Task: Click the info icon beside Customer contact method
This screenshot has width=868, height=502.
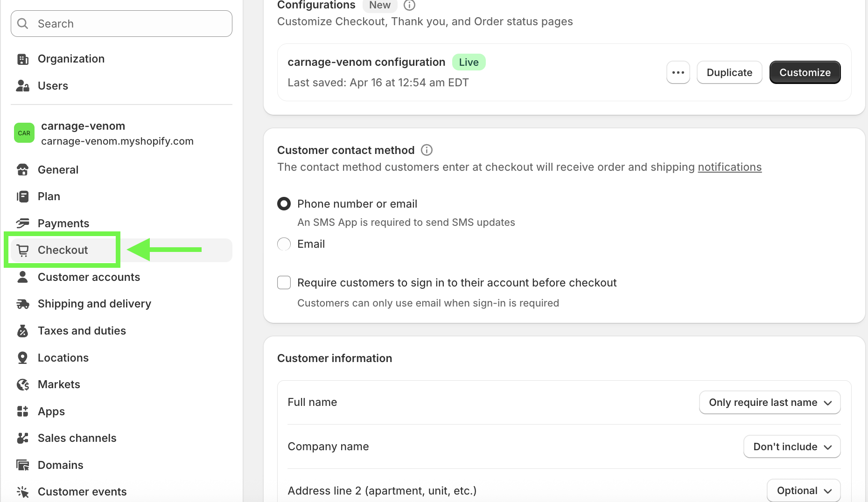Action: tap(427, 150)
